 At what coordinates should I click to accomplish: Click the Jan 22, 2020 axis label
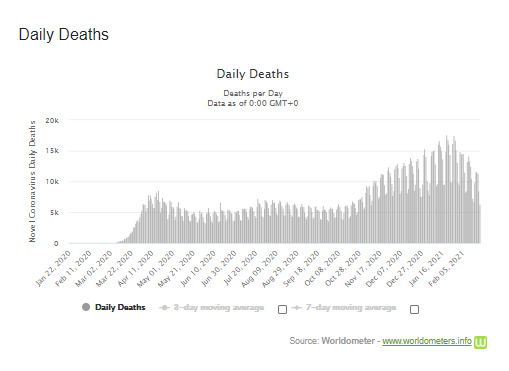53,268
